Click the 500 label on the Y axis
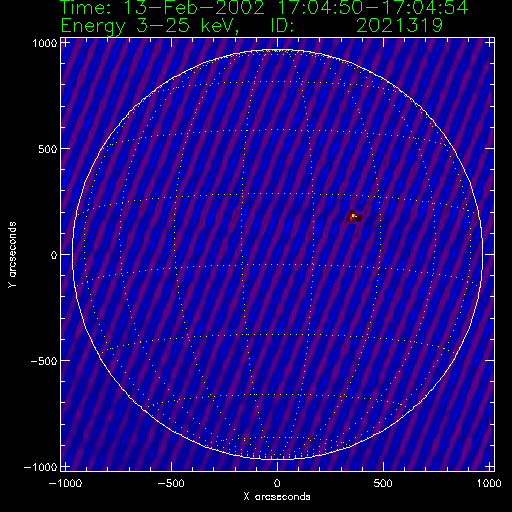Viewport: 512px width, 512px height. [47, 149]
